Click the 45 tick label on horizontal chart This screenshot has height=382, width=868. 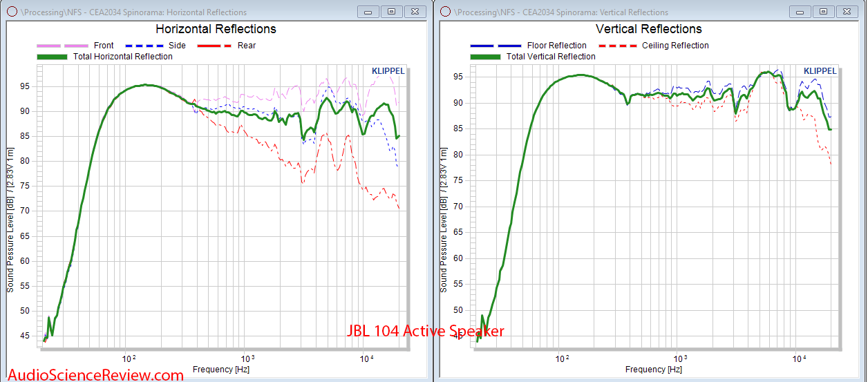(x=26, y=336)
